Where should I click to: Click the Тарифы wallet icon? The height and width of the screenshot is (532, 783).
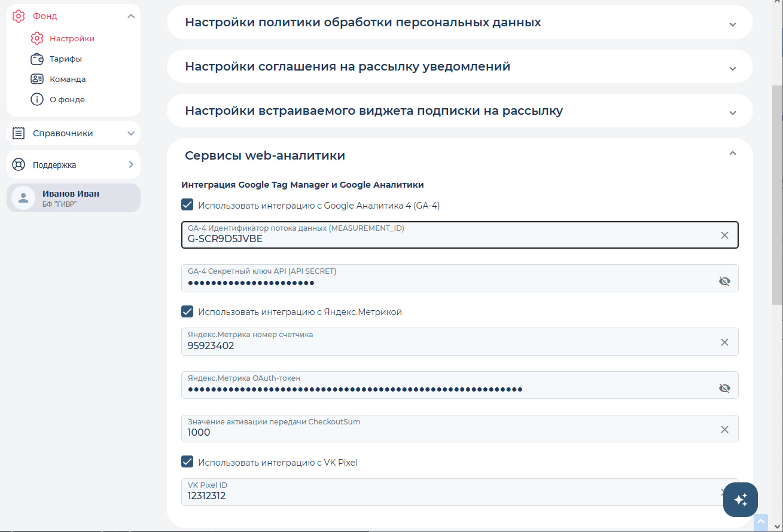[37, 59]
